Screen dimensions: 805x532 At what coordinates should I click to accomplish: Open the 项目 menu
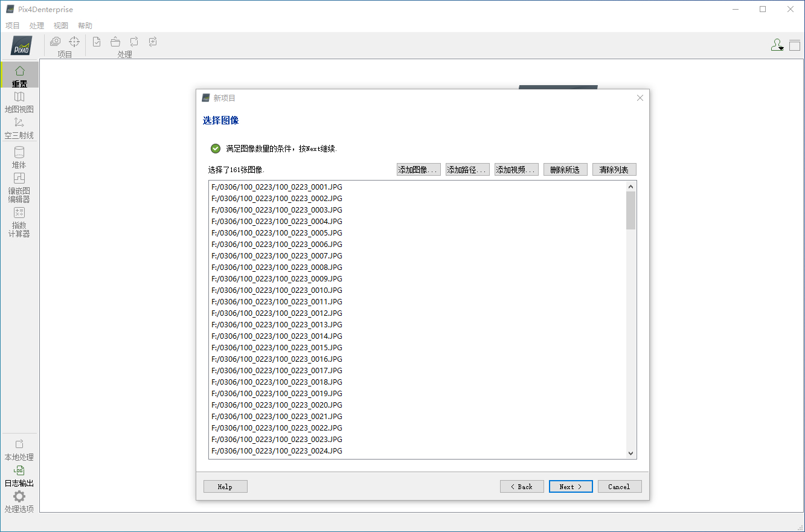point(13,26)
